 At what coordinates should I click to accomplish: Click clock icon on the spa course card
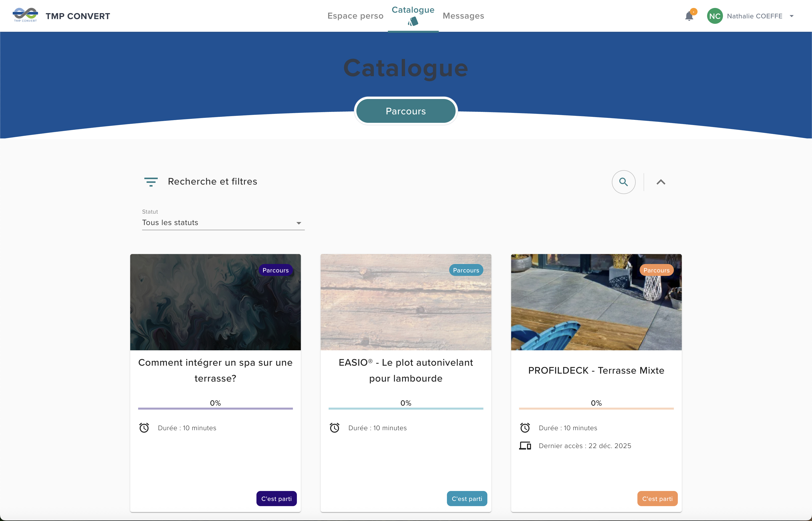click(144, 428)
